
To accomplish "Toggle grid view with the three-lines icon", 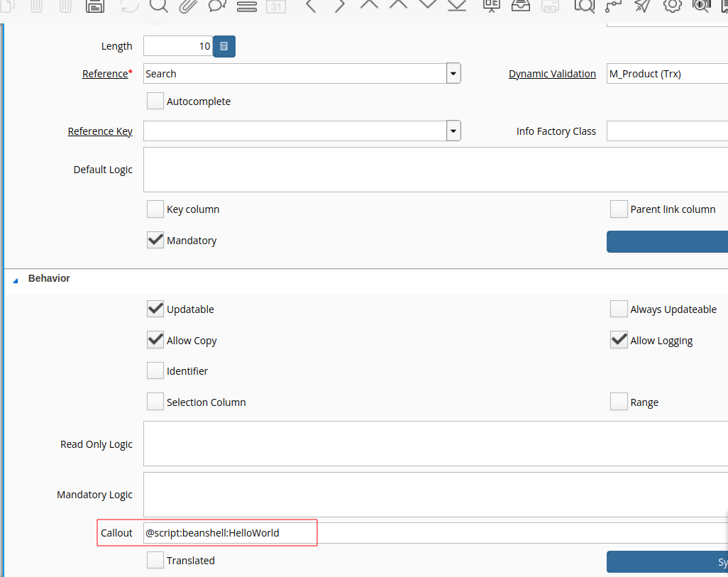I will coord(246,6).
